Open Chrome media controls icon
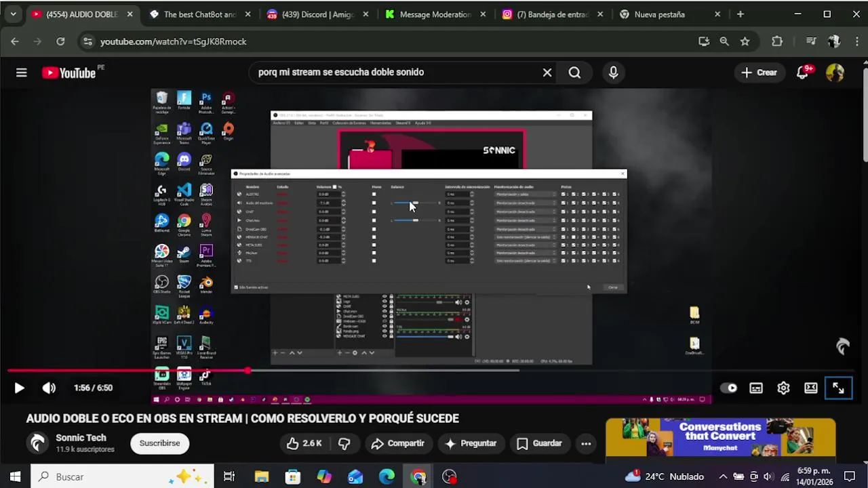Screen dimensions: 868x488 click(x=811, y=41)
